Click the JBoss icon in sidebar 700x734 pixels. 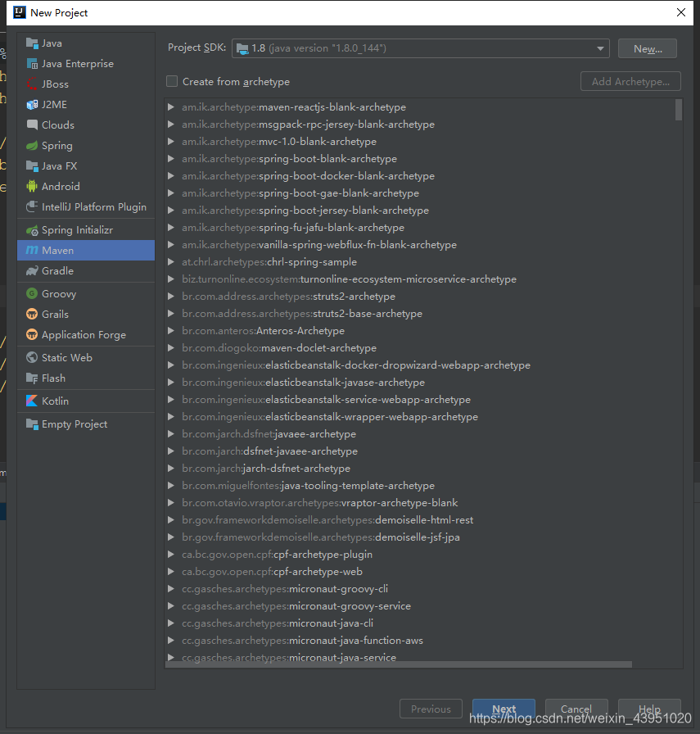coord(32,84)
